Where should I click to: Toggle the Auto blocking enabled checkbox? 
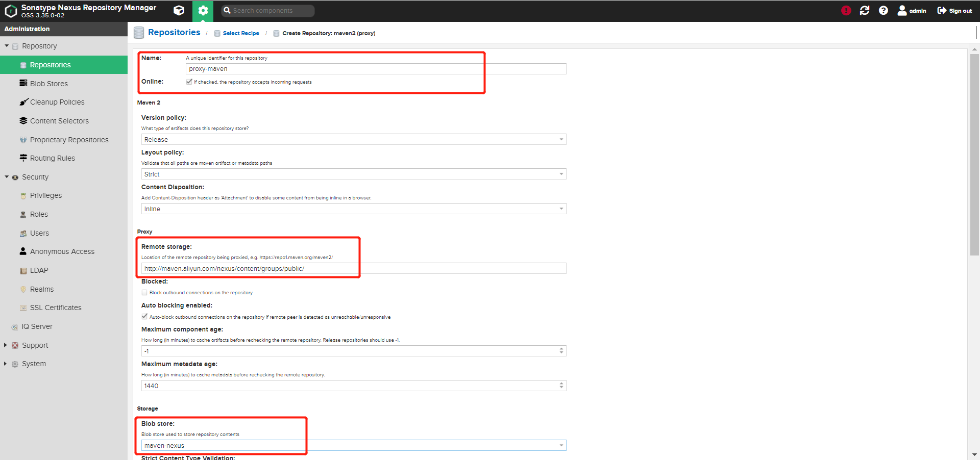tap(144, 317)
